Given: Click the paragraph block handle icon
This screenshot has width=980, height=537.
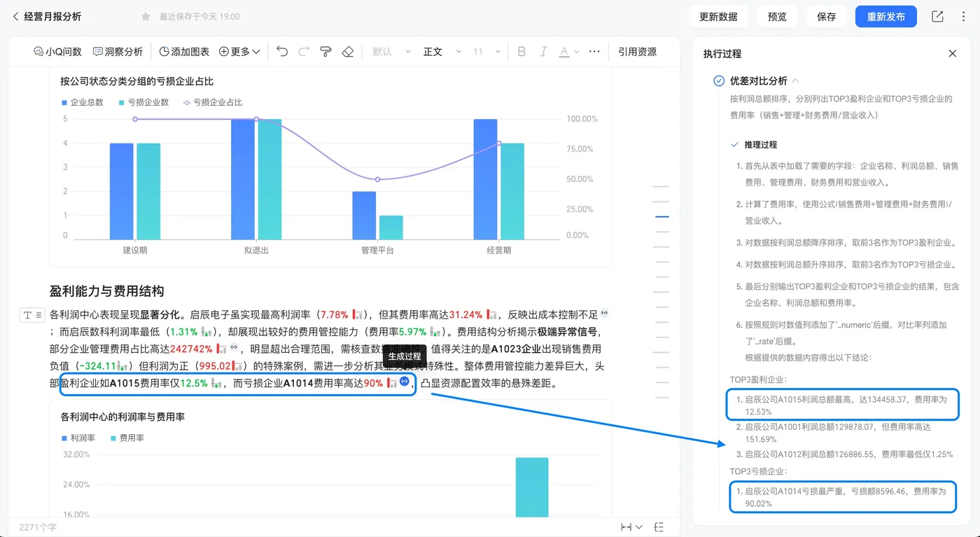Looking at the screenshot, I should coord(31,315).
